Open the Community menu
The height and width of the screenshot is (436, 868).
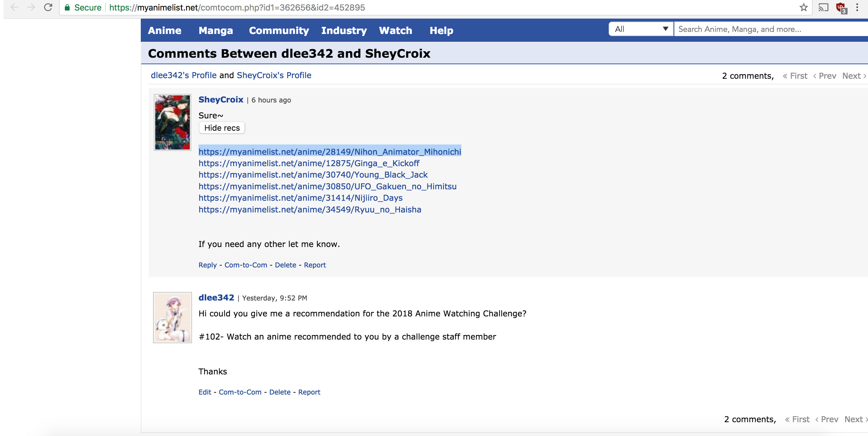click(x=279, y=30)
